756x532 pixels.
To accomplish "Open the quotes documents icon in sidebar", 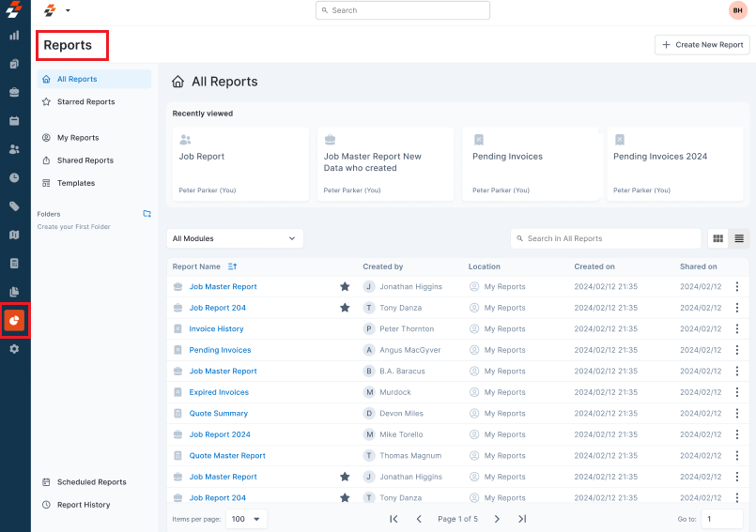I will [14, 64].
